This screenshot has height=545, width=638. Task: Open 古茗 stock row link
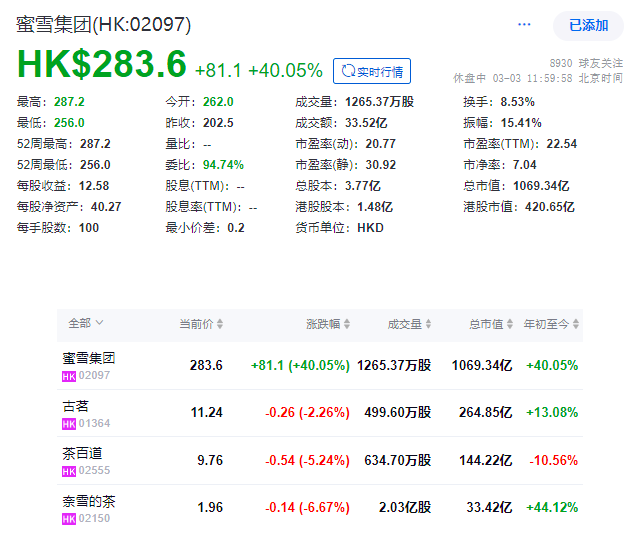pos(75,406)
